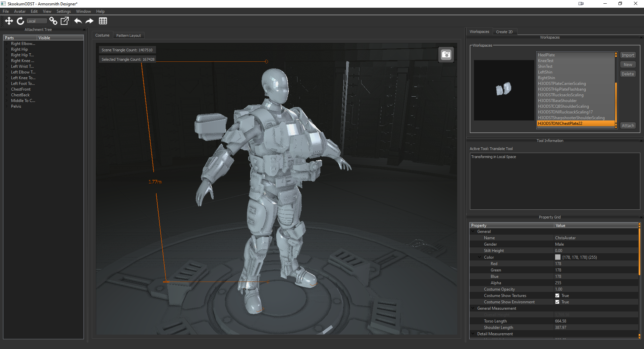The width and height of the screenshot is (644, 349).
Task: Click the Undo arrow icon
Action: click(78, 21)
